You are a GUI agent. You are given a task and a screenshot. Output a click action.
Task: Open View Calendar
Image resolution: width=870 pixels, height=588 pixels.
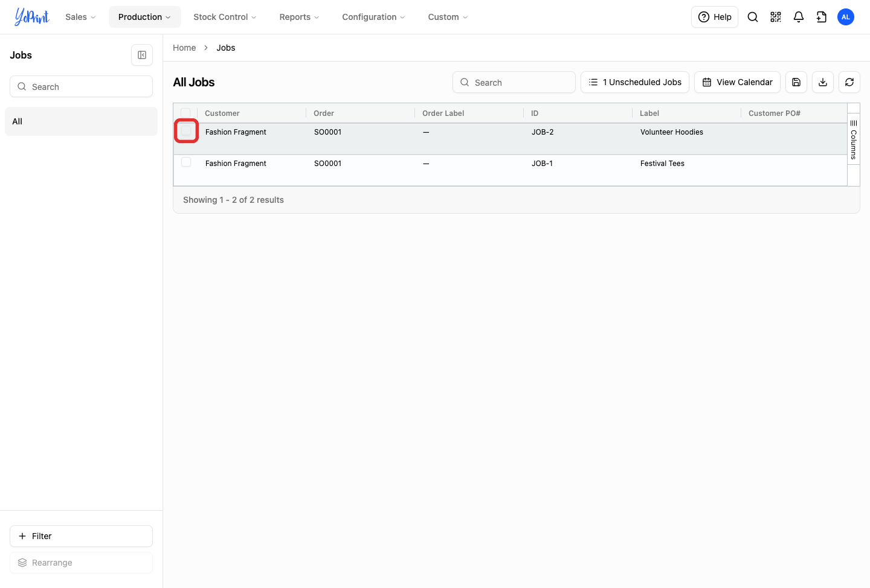point(737,82)
